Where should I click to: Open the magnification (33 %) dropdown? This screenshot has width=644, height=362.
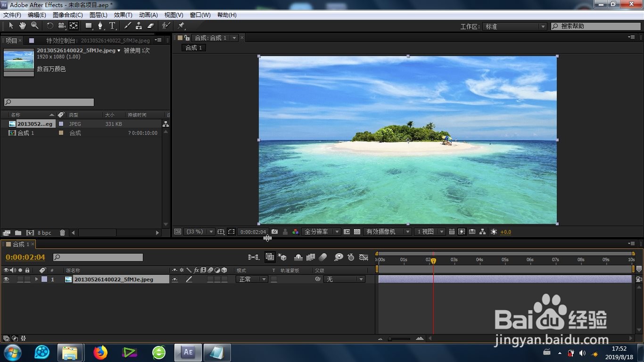tap(198, 232)
